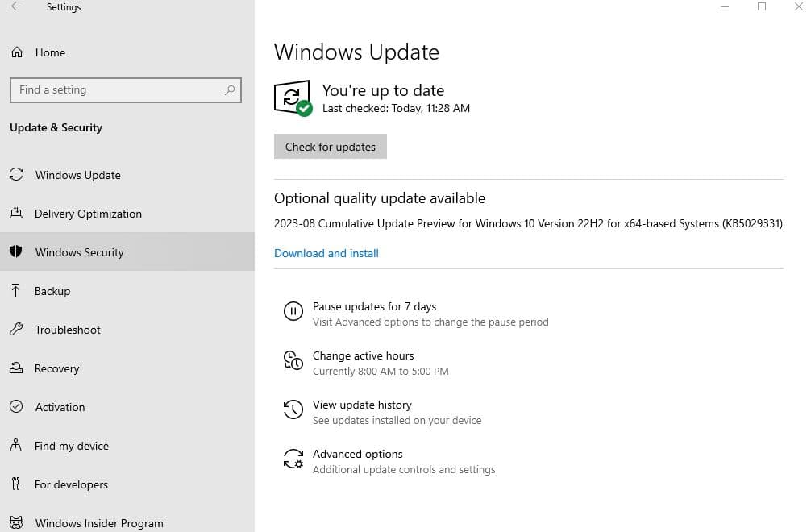Click the Download and install link
Image resolution: width=811 pixels, height=532 pixels.
(x=326, y=253)
